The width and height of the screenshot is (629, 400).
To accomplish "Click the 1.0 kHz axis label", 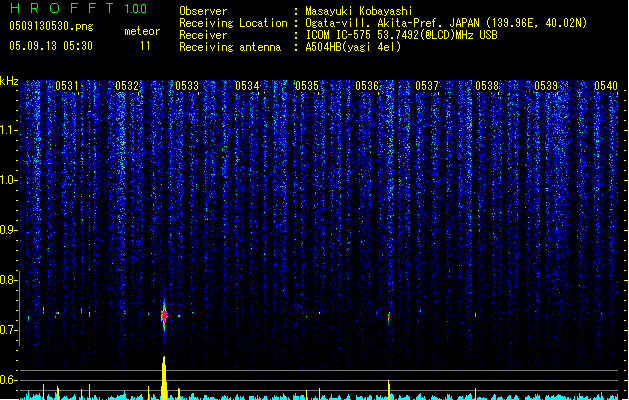I will pos(8,180).
